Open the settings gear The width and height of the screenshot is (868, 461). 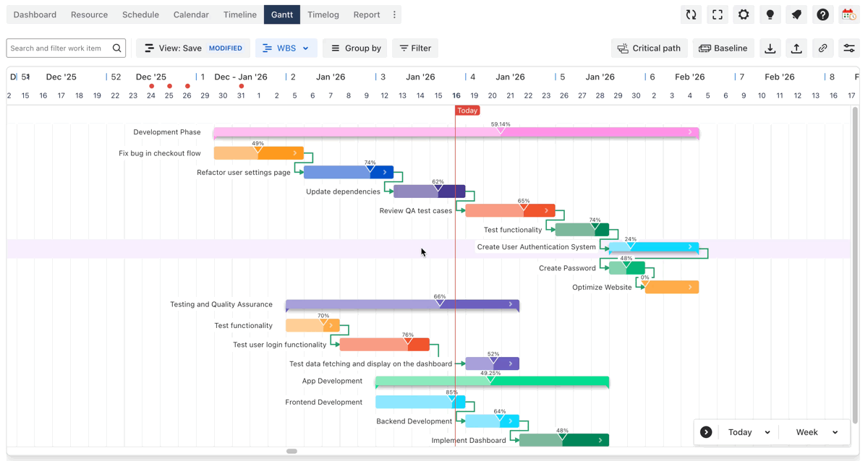coord(744,14)
